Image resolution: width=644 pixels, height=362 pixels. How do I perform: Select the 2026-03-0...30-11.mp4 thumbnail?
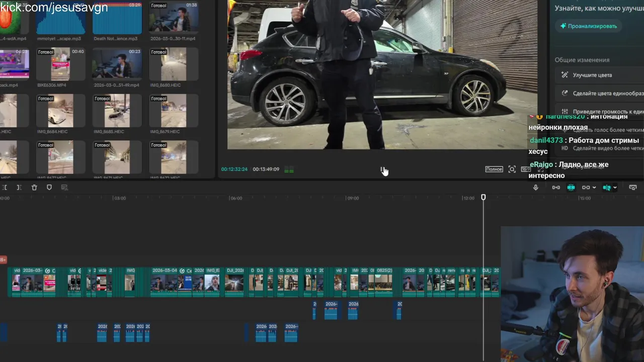[x=174, y=19]
